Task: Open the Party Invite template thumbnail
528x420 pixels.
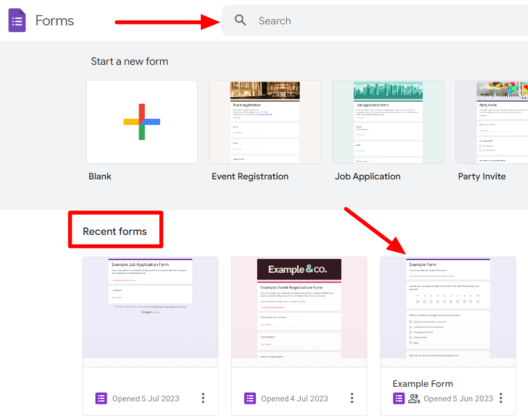Action: click(492, 122)
